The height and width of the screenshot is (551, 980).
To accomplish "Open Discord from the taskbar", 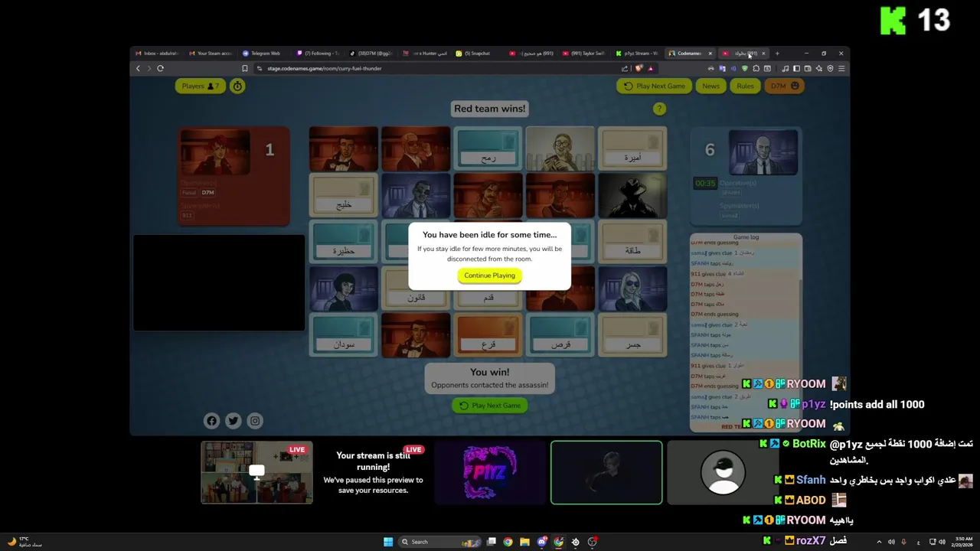I will tap(542, 542).
